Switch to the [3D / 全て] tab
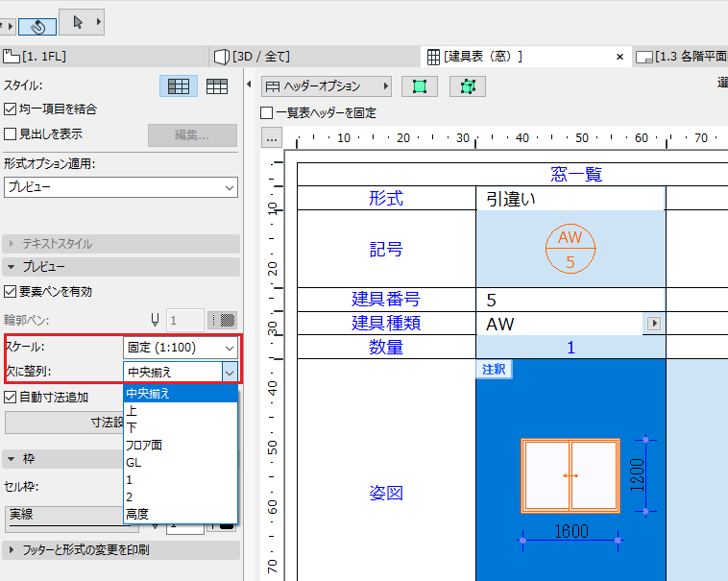 click(252, 57)
